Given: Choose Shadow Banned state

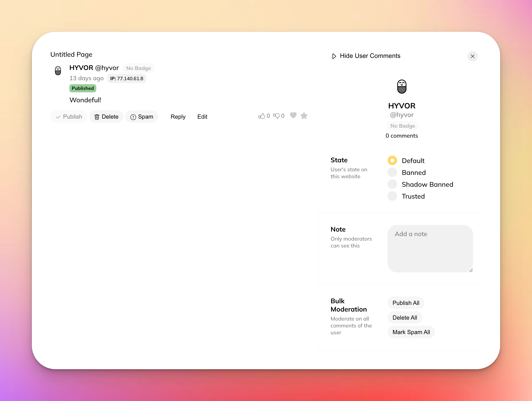Looking at the screenshot, I should (x=392, y=184).
